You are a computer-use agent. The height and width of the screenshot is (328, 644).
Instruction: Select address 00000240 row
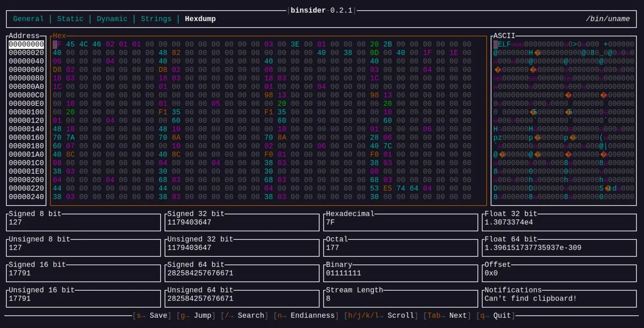[x=26, y=197]
